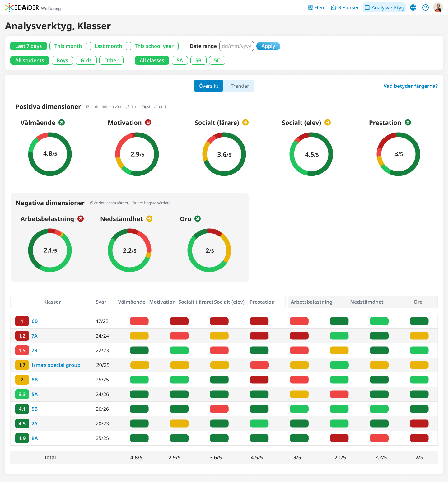Click the EDAiDER Wellbeing logo

[33, 7]
